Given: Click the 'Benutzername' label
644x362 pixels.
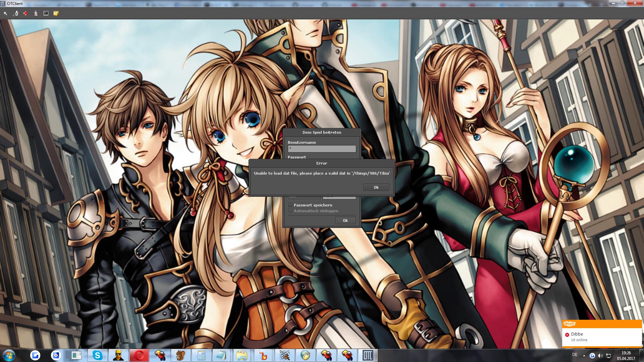Looking at the screenshot, I should click(x=302, y=142).
